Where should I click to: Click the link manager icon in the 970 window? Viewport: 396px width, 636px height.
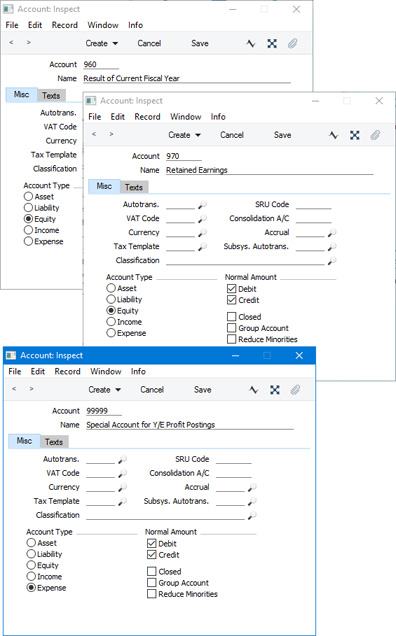pos(355,135)
